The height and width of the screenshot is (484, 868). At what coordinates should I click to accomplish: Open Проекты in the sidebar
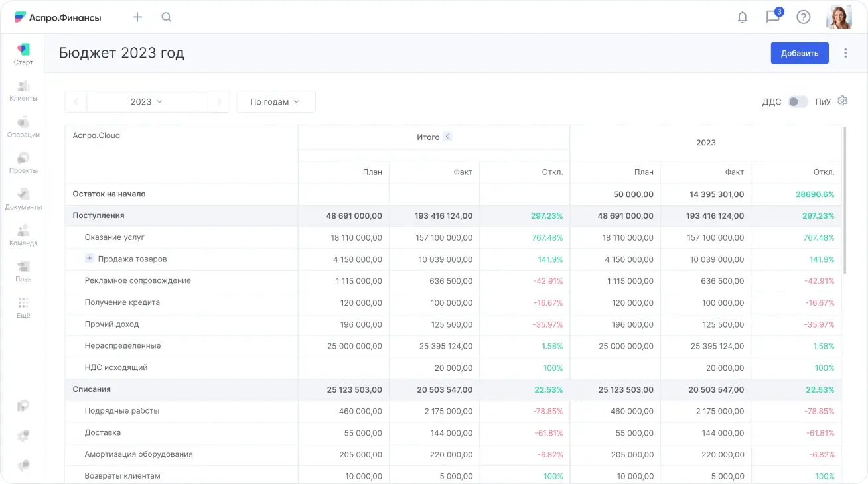[23, 163]
